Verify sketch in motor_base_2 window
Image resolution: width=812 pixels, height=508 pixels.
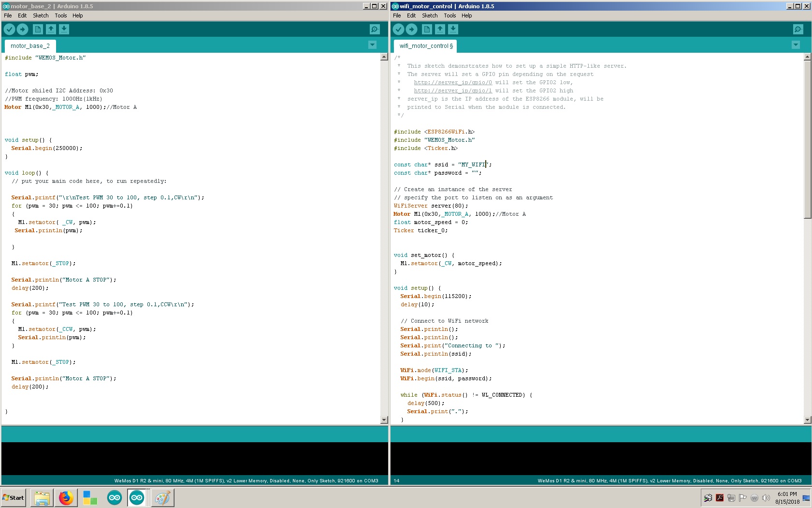(9, 30)
